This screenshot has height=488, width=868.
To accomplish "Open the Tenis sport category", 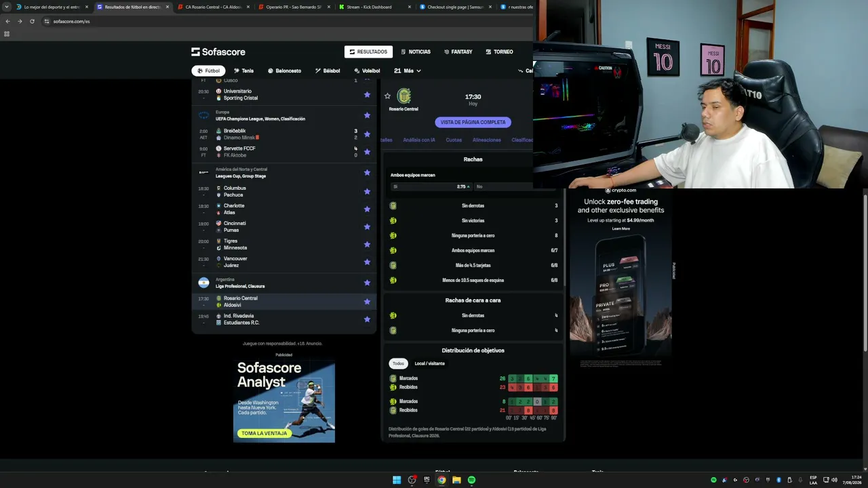I will 243,70.
